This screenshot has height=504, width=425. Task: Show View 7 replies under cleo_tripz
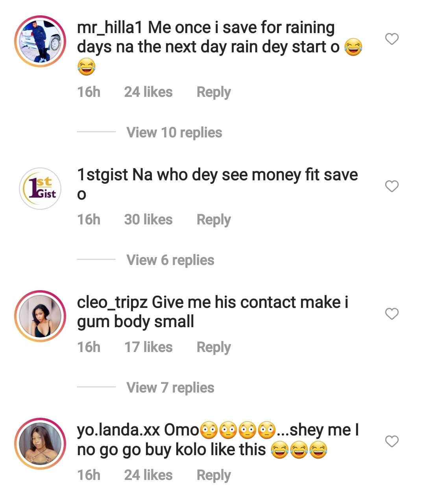[x=170, y=388]
